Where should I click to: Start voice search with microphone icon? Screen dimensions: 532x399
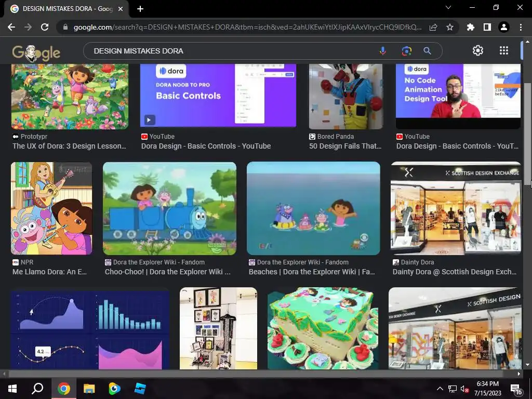click(x=383, y=51)
